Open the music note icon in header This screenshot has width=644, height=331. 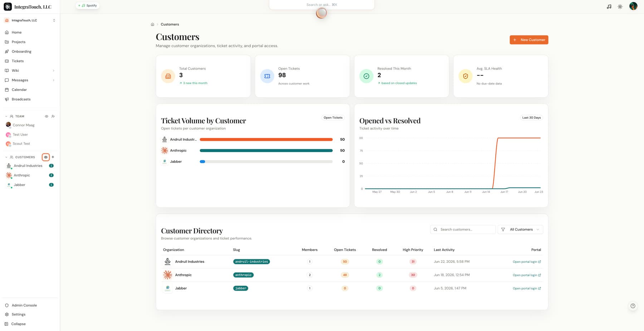pos(609,6)
